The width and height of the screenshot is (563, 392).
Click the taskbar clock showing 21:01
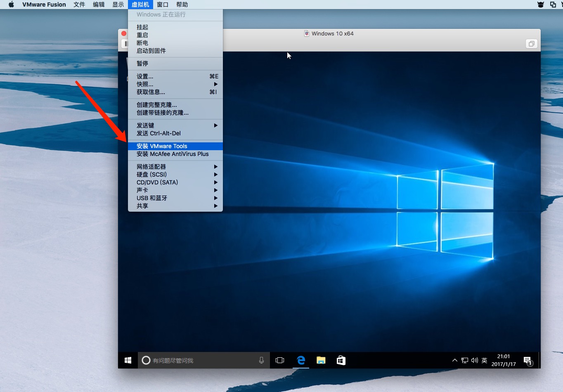click(504, 360)
